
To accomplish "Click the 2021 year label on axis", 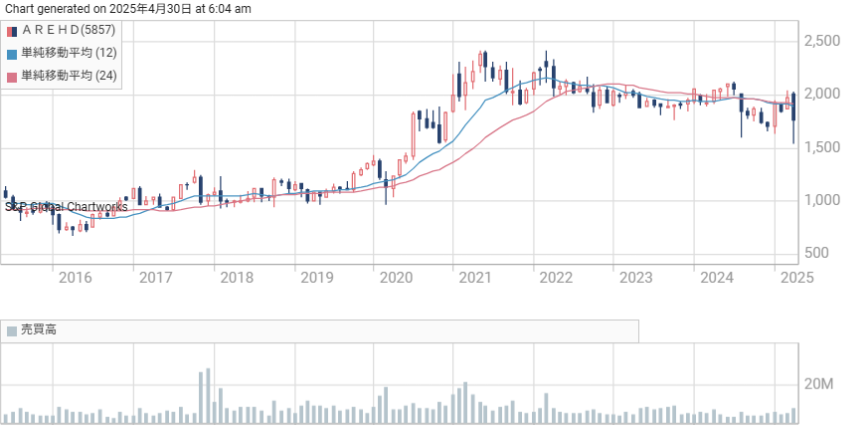I will pyautogui.click(x=476, y=278).
